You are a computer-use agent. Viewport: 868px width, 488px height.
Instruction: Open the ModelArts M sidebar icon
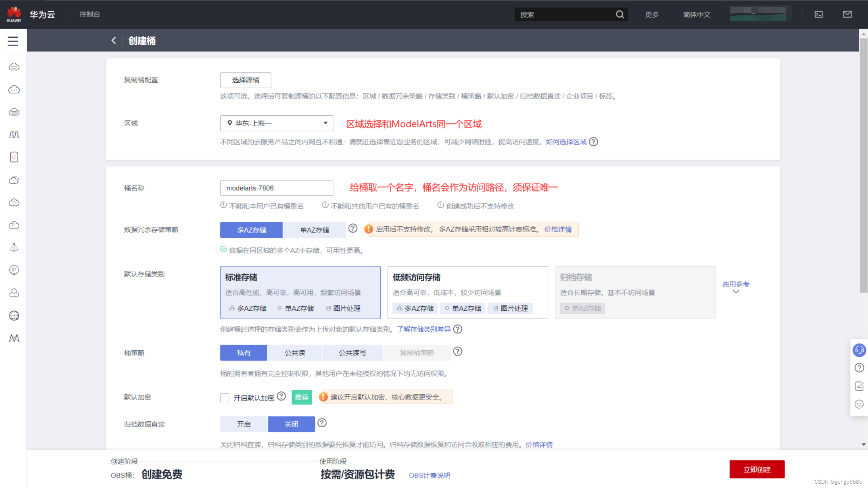14,338
